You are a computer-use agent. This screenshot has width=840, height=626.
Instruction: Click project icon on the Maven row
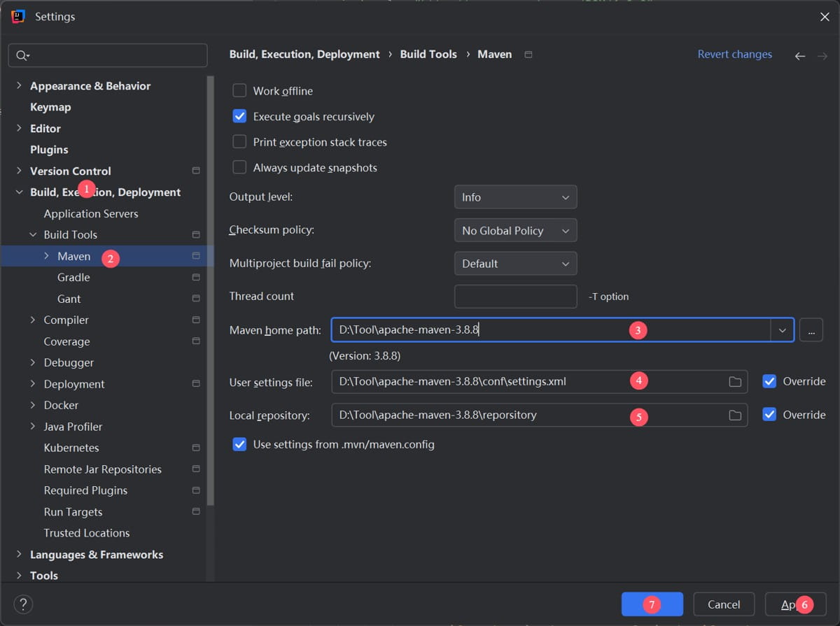[x=196, y=256]
